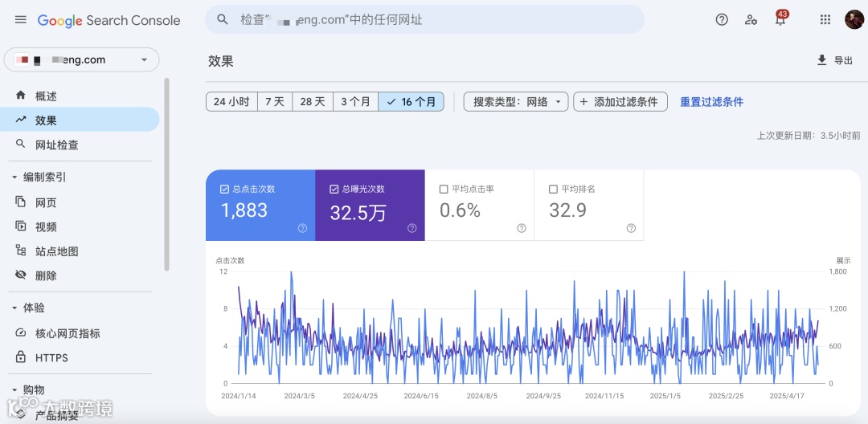The width and height of the screenshot is (868, 424).
Task: Click the HTTPS lock icon
Action: (x=20, y=357)
